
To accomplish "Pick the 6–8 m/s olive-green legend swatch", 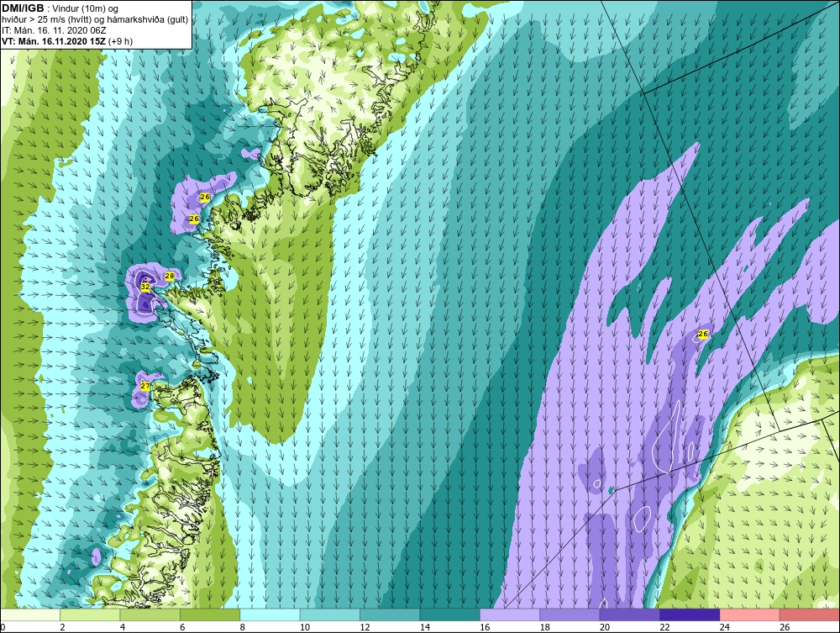I will tap(210, 615).
